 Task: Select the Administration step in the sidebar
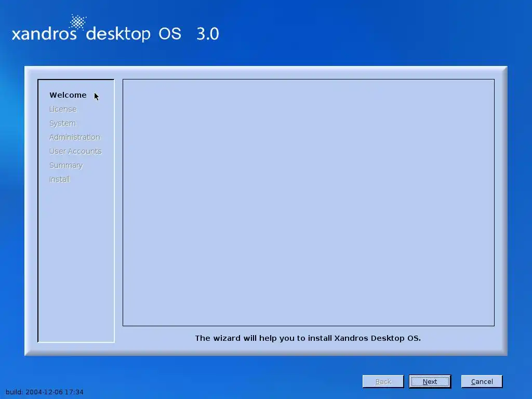point(75,137)
